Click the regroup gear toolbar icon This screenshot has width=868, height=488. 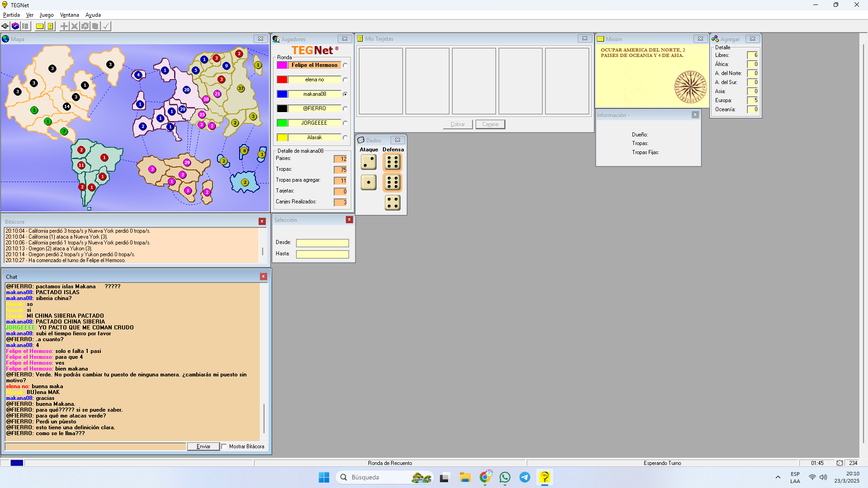(x=85, y=26)
